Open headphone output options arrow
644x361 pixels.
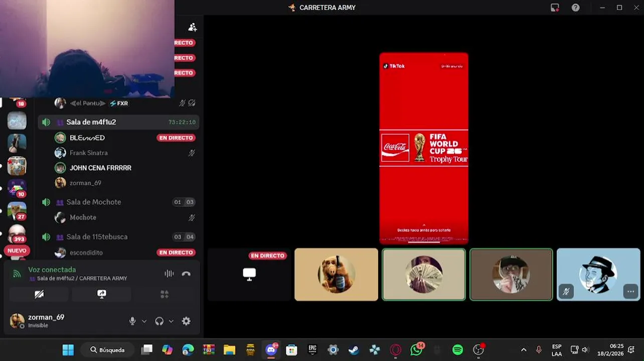[x=171, y=321]
